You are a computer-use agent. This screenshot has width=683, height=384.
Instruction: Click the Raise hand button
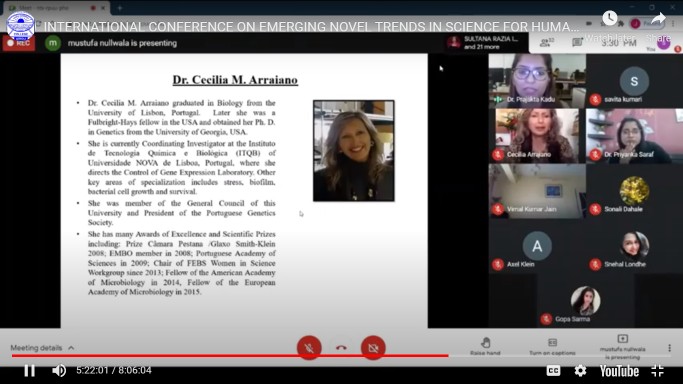(485, 346)
